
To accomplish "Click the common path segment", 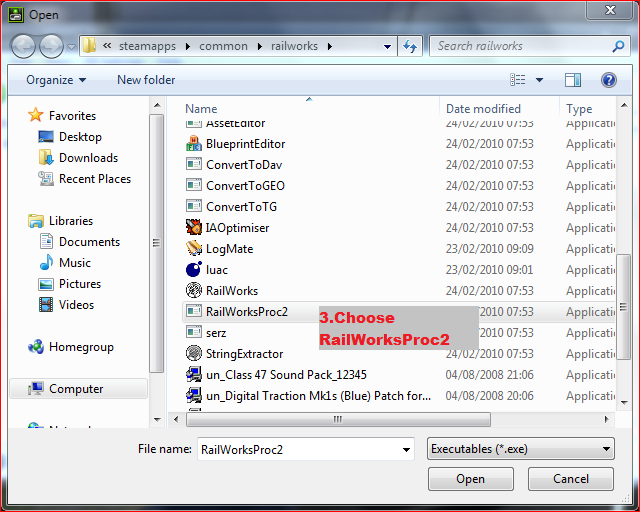I will click(223, 46).
